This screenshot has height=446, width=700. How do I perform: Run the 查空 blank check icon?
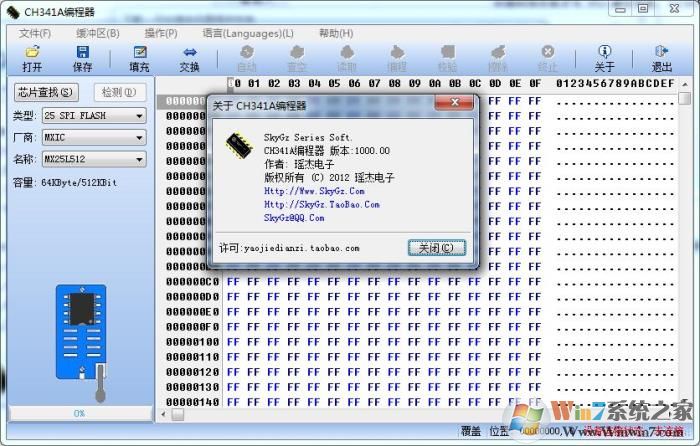click(297, 58)
